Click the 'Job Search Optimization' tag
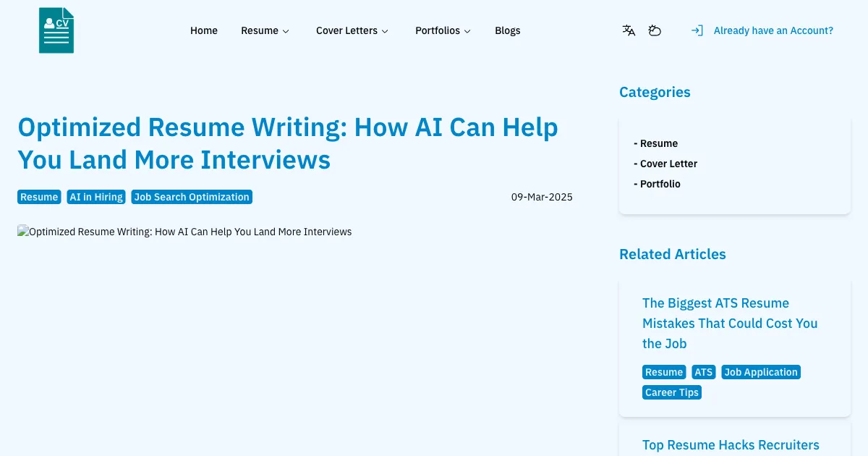The width and height of the screenshot is (868, 456). tap(191, 197)
